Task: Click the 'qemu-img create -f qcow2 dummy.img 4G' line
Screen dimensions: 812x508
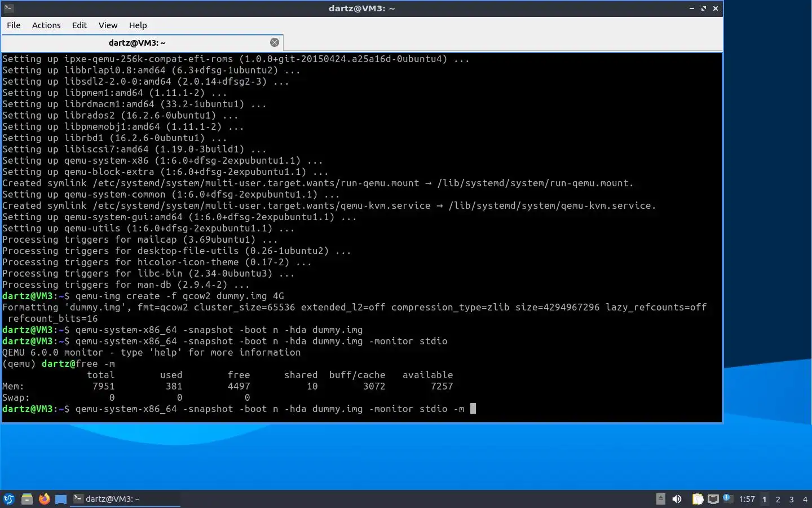Action: pos(143,296)
